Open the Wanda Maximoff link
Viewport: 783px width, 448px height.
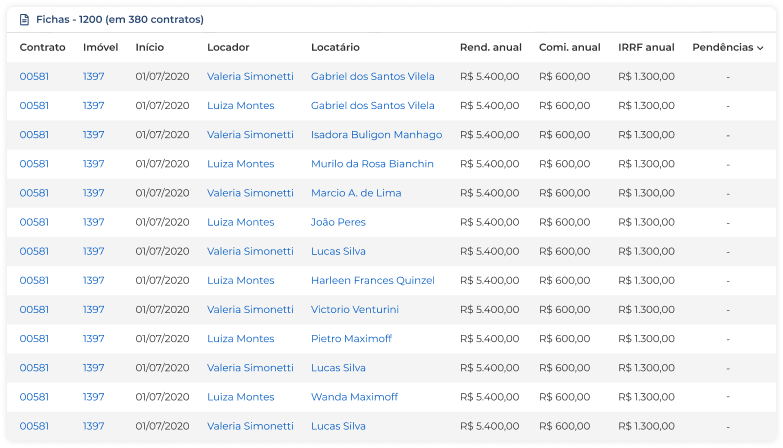(x=354, y=397)
